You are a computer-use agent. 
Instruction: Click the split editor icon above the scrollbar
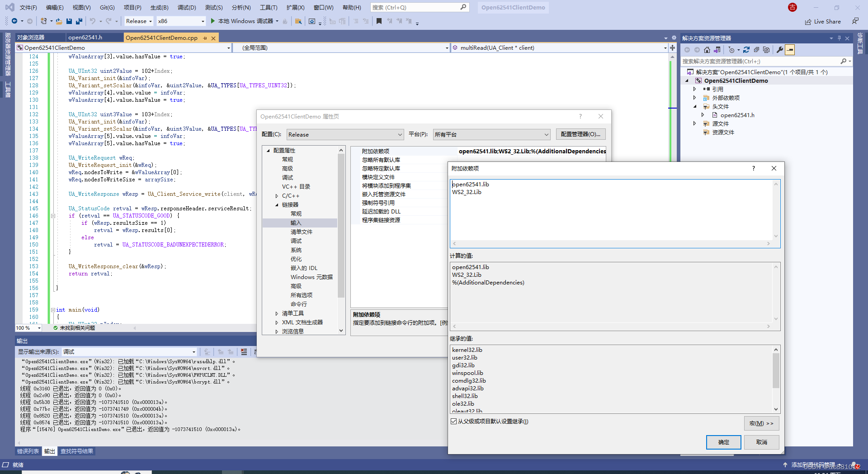[673, 47]
